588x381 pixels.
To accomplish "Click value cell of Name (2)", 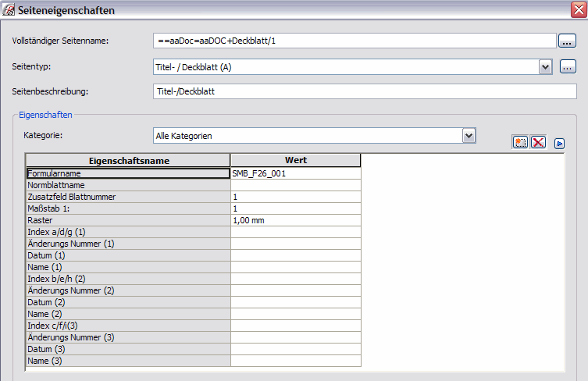I will 295,314.
